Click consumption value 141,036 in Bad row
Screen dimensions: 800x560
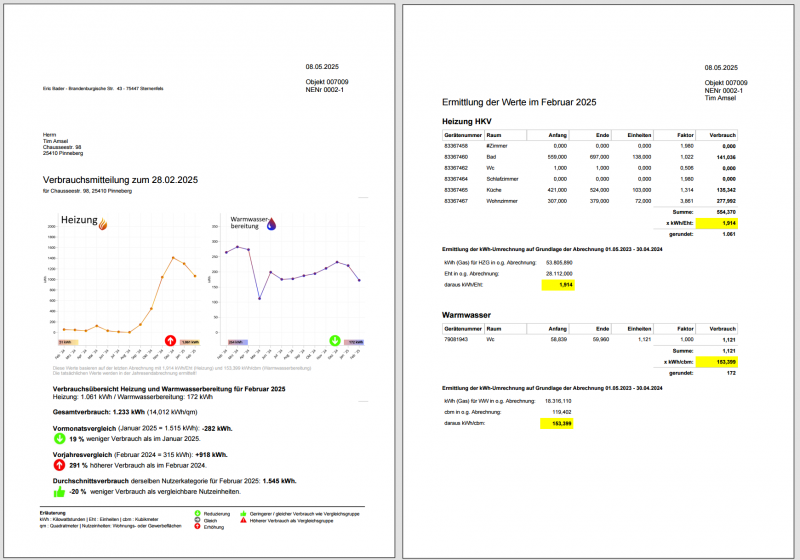726,157
